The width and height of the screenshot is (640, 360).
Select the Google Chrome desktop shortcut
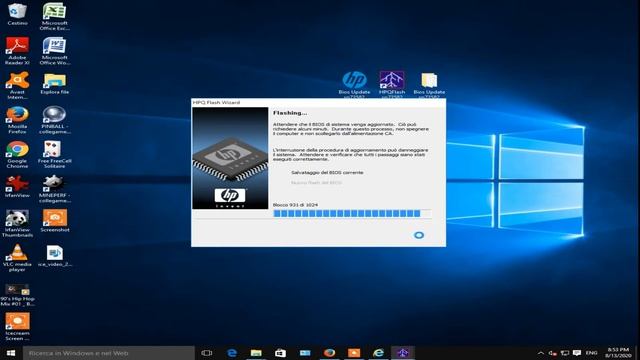(17, 154)
